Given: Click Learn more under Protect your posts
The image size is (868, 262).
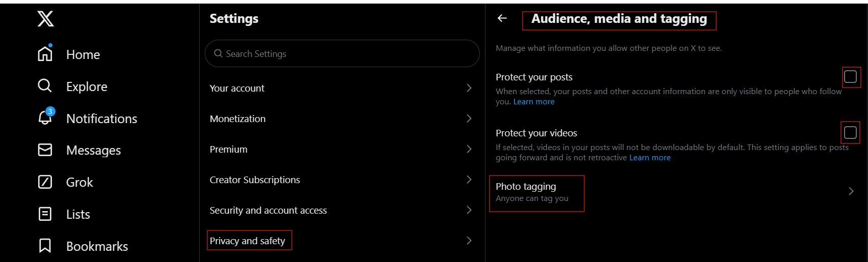Looking at the screenshot, I should pos(534,102).
